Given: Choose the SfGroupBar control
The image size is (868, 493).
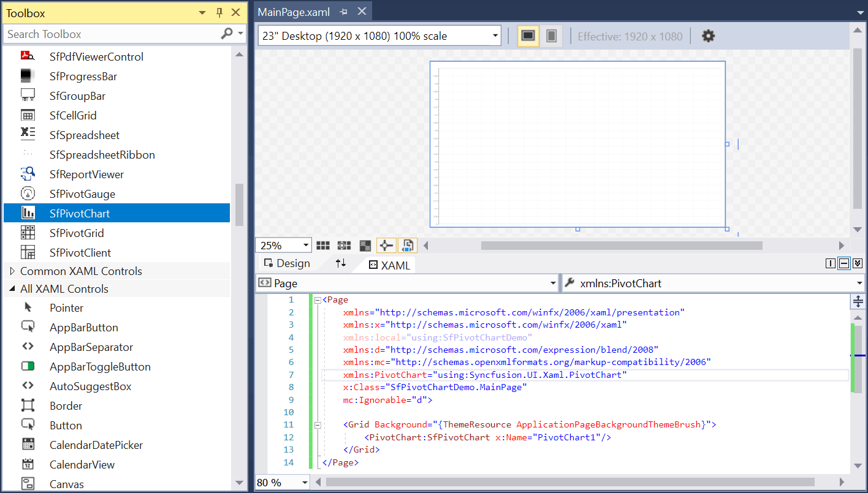Looking at the screenshot, I should pyautogui.click(x=116, y=96).
